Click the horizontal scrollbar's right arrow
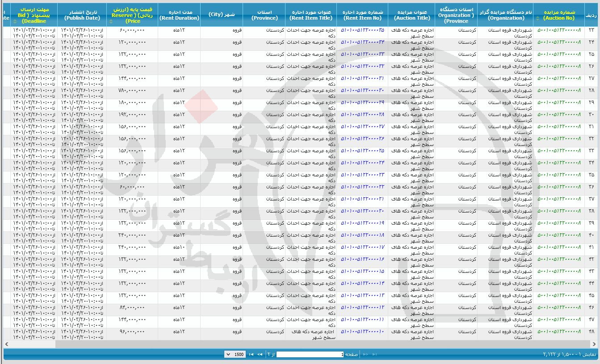 pos(594,344)
